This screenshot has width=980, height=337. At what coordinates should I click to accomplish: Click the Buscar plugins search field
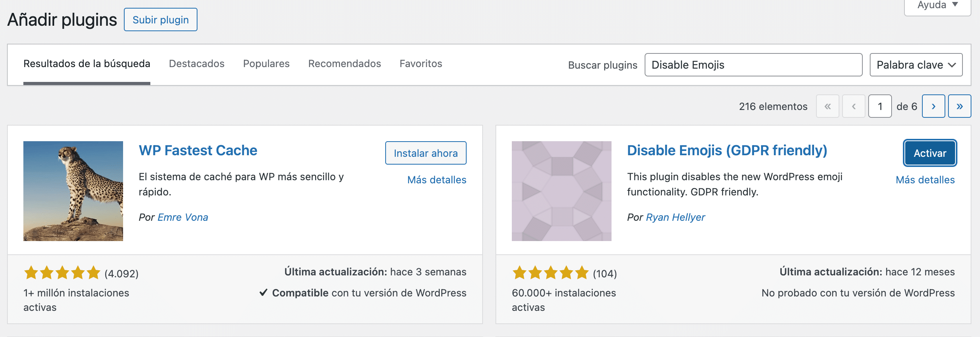(x=753, y=65)
